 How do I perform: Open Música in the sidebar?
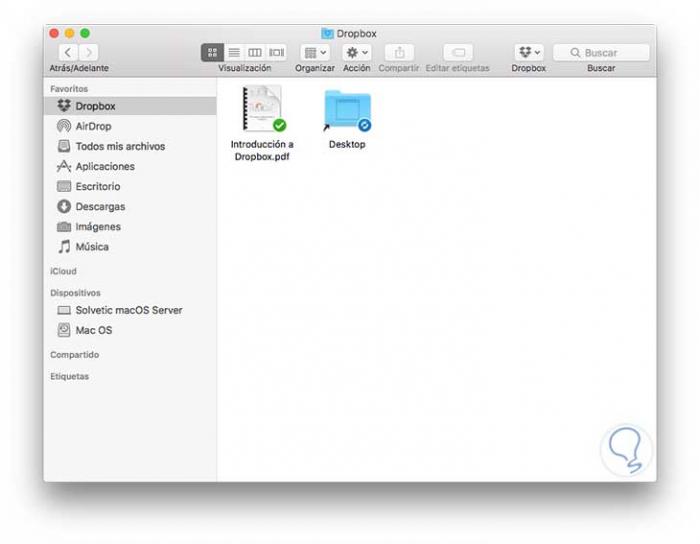coord(130,247)
